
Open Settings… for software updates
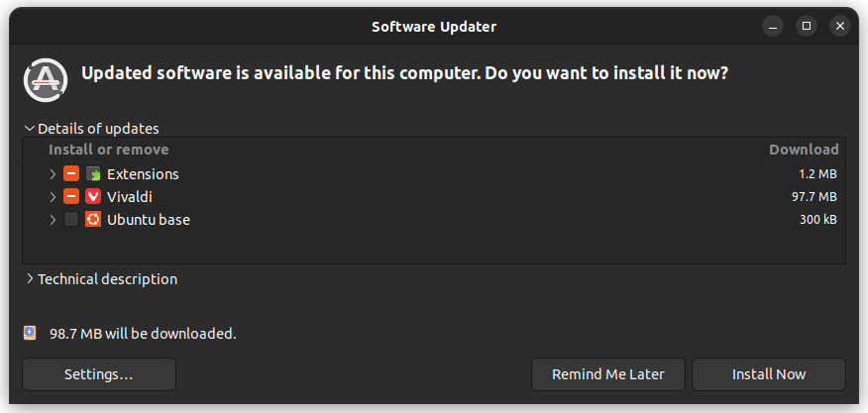[99, 374]
